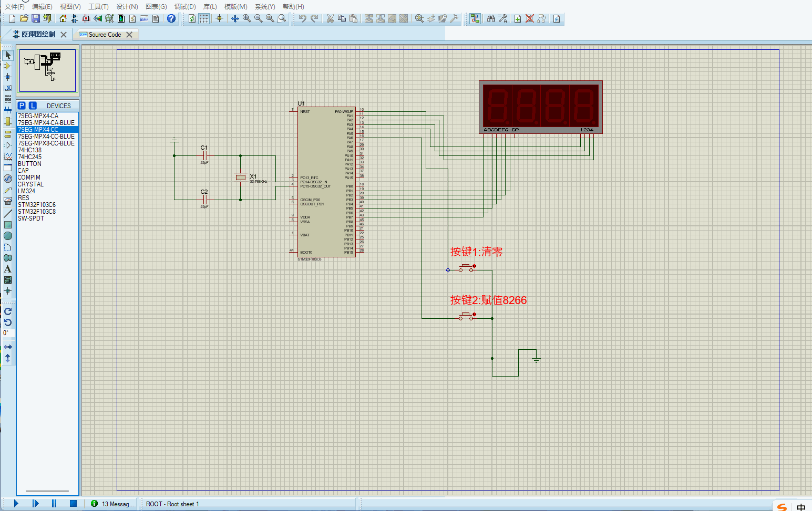812x511 pixels.
Task: Select the wire label LBL tool
Action: tap(8, 88)
